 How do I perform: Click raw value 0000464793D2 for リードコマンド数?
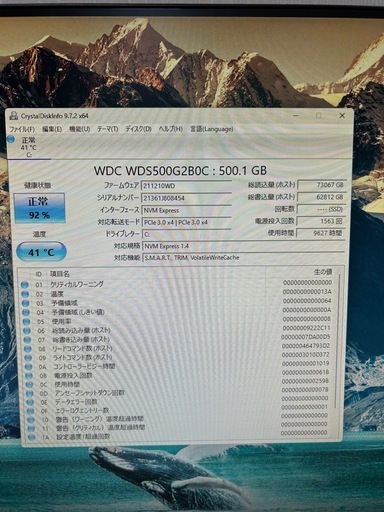(306, 346)
